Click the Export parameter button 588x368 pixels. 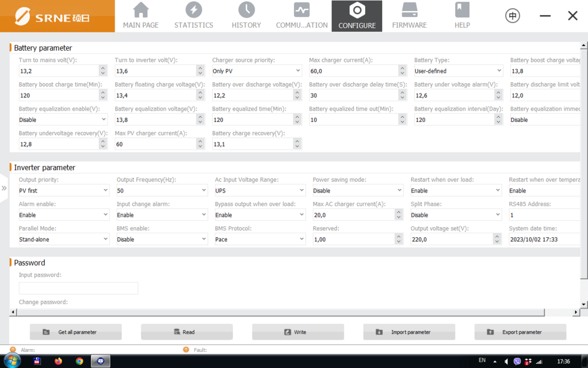[520, 331]
